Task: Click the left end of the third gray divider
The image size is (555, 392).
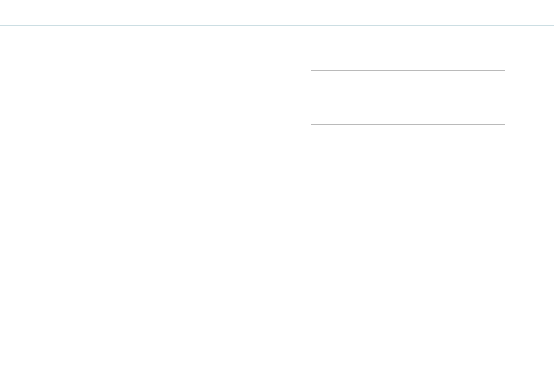Action: point(312,270)
